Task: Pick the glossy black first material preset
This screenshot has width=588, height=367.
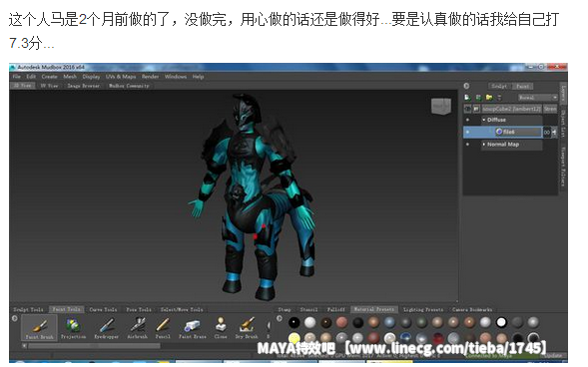Action: pos(294,322)
